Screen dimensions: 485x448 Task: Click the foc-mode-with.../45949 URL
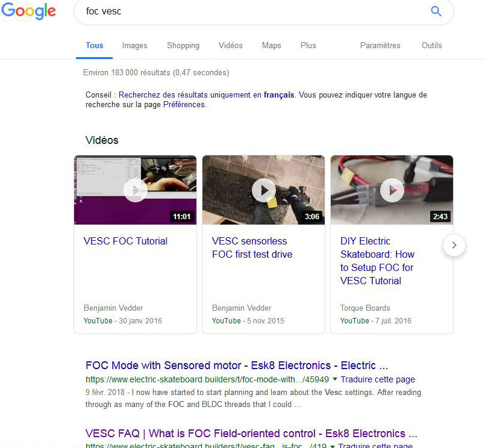[x=207, y=379]
